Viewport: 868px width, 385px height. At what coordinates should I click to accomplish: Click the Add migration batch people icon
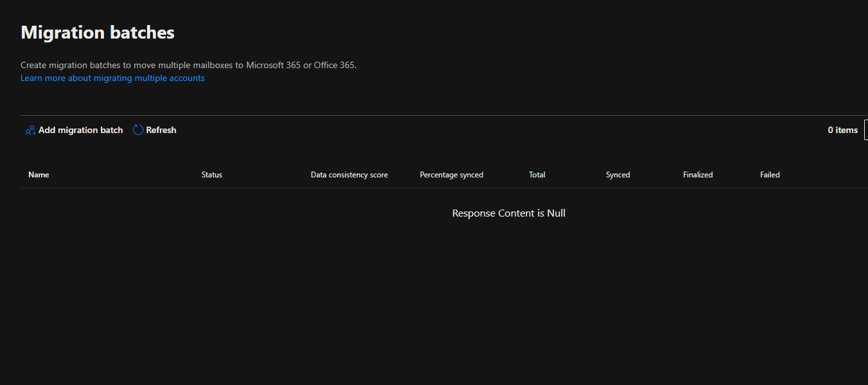click(30, 130)
